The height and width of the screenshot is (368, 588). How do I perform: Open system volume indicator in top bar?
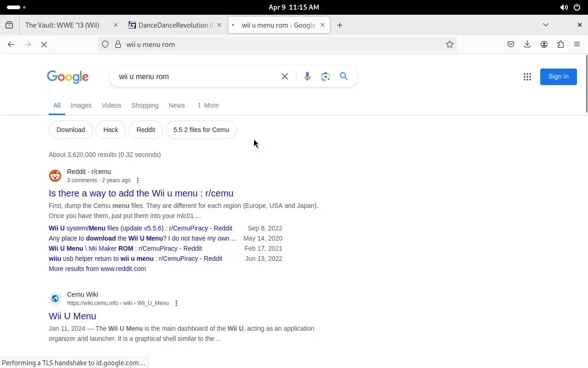[x=564, y=7]
